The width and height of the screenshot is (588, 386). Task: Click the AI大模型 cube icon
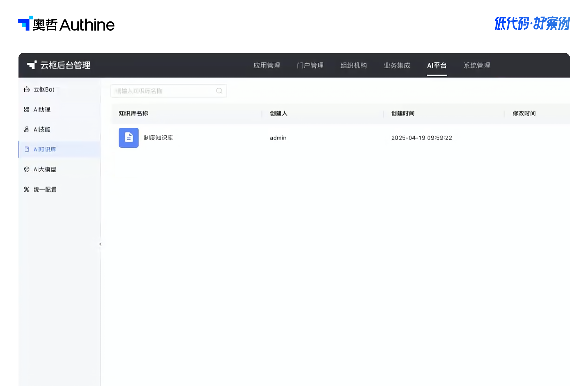pyautogui.click(x=27, y=169)
